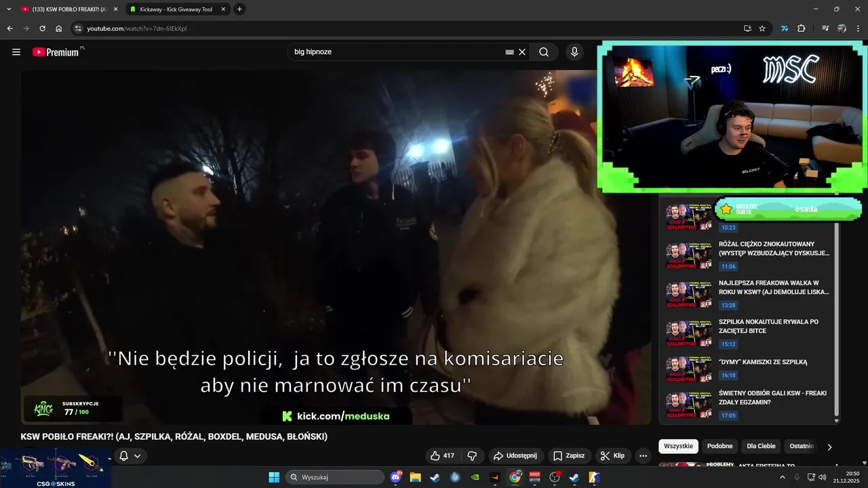
Task: Open Counter-Strike icon on the taskbar
Action: point(594,477)
